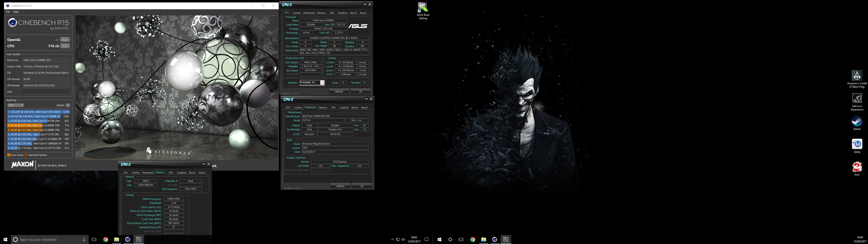Select ranking row Intel Core i7-3720QM
This screenshot has height=244, width=868.
(38, 139)
